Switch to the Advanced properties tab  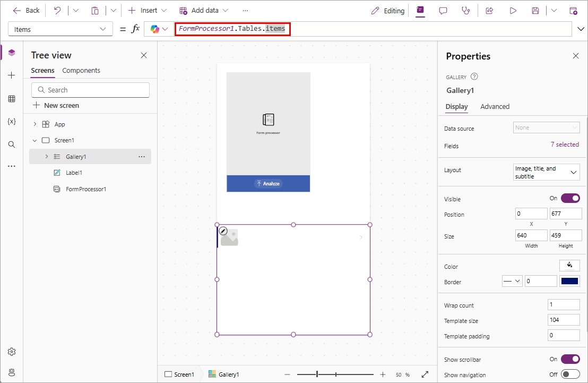(x=495, y=107)
